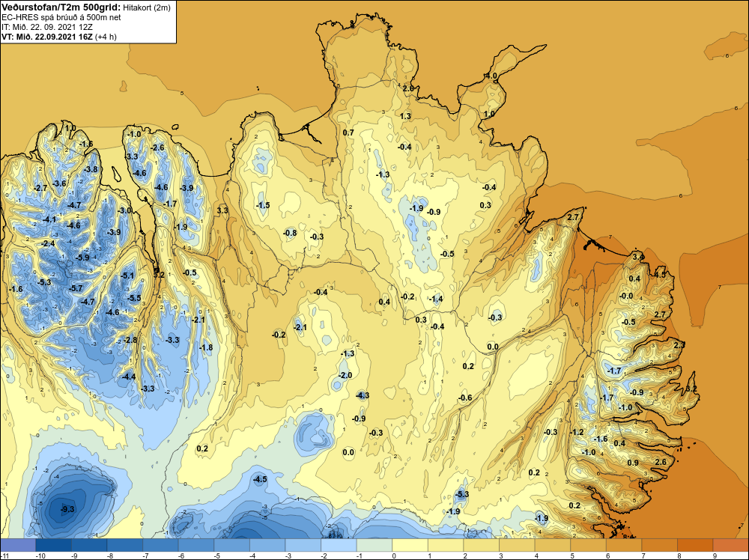Click the pale yellow legend swatch labeled 0
The image size is (749, 560).
[x=410, y=545]
